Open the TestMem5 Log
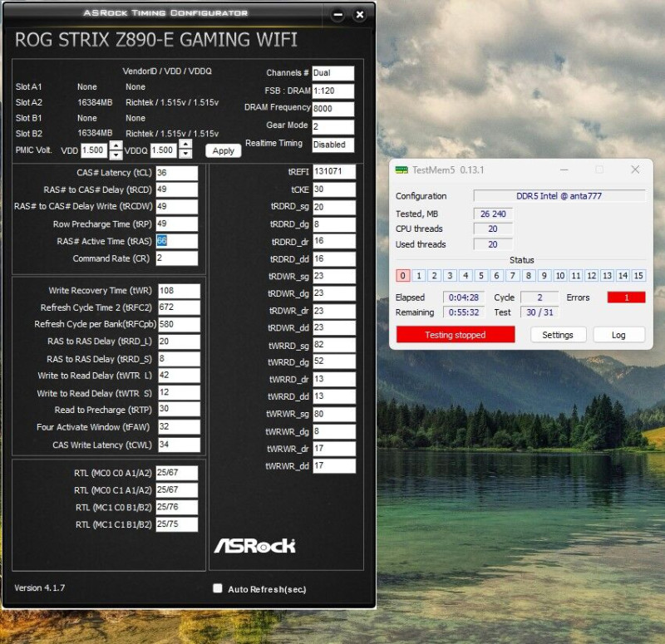This screenshot has width=665, height=644. click(618, 335)
